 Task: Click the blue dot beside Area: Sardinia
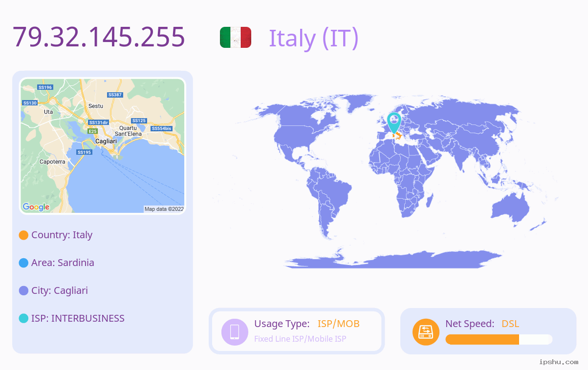pyautogui.click(x=23, y=263)
